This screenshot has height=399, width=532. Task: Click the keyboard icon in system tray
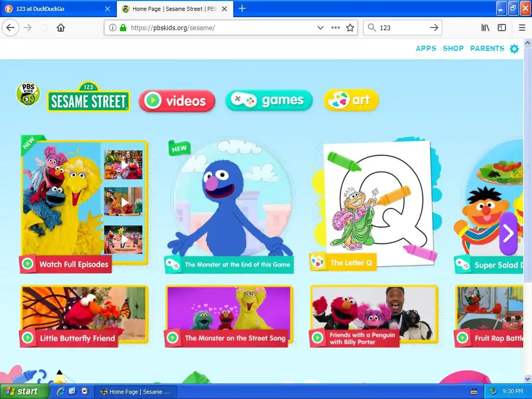(474, 392)
